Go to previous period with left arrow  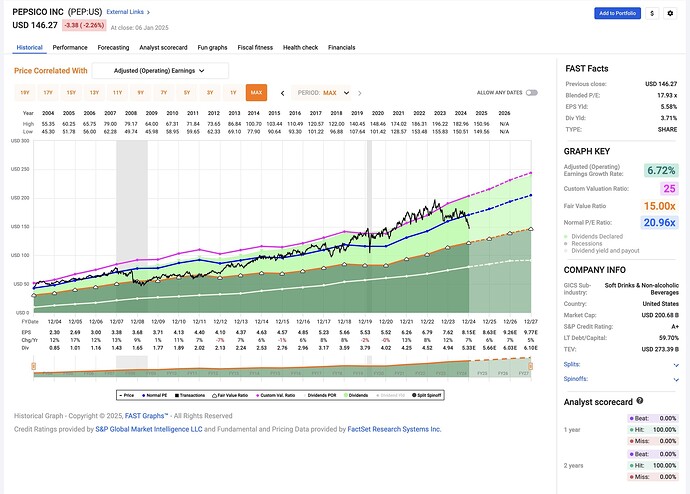pos(283,93)
